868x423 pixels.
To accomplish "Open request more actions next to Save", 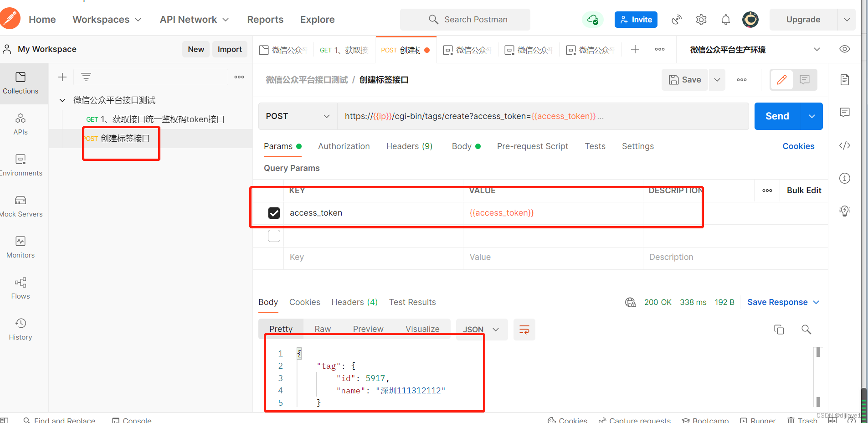I will click(x=742, y=80).
